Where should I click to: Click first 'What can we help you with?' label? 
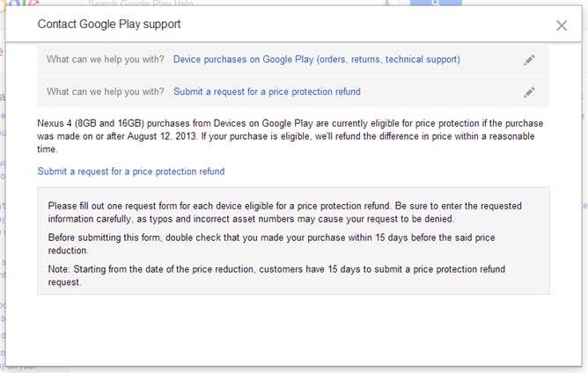click(106, 59)
